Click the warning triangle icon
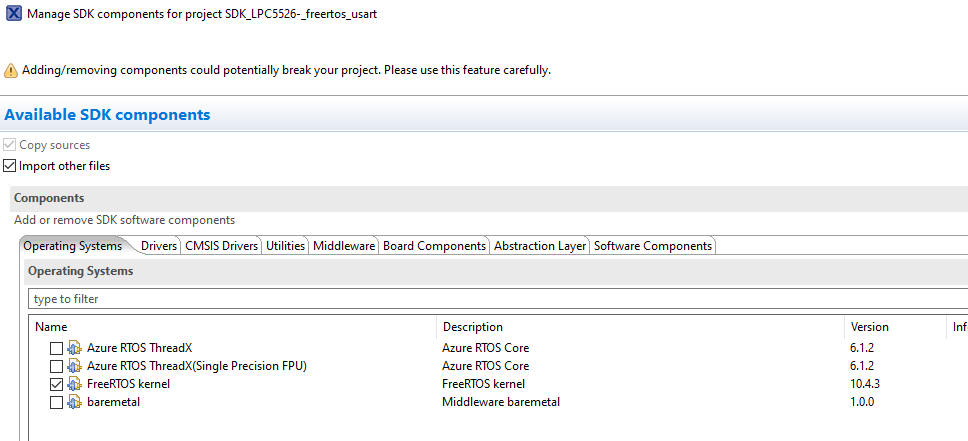This screenshot has height=441, width=968. pyautogui.click(x=11, y=70)
